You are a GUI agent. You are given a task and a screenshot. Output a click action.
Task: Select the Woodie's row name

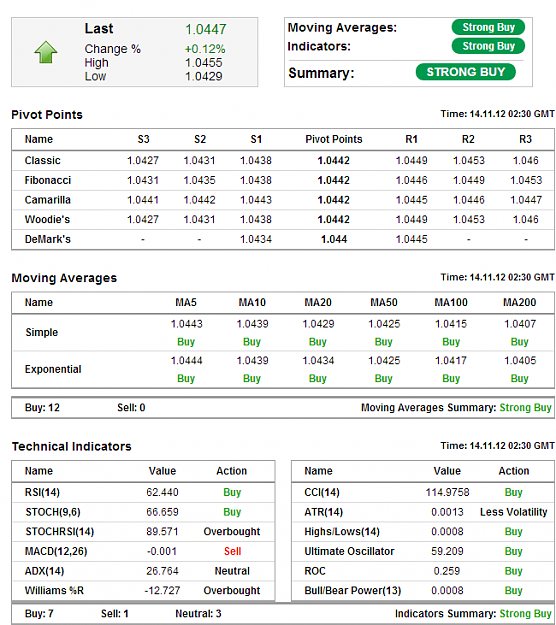pos(47,219)
